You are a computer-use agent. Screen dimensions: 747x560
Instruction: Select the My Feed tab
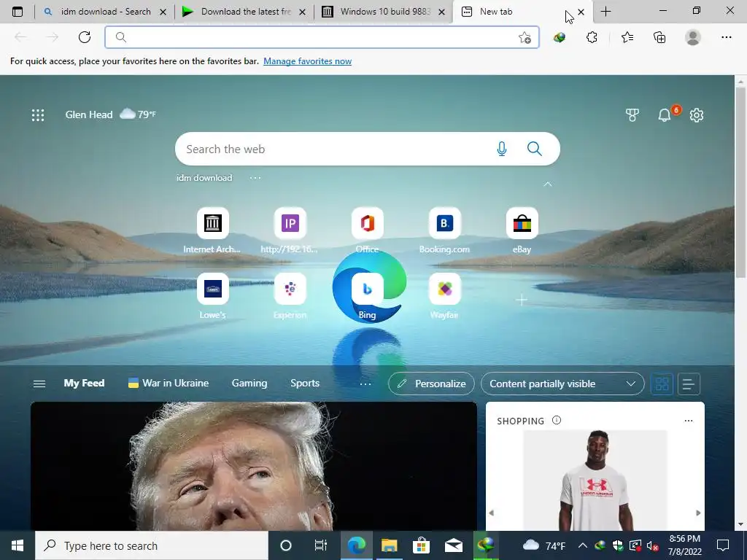pyautogui.click(x=85, y=384)
